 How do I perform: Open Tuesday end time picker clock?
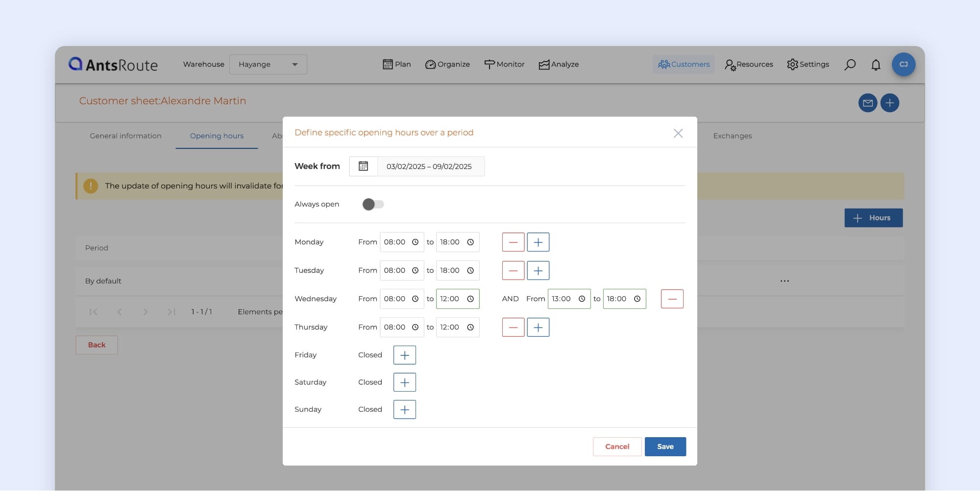pos(470,271)
